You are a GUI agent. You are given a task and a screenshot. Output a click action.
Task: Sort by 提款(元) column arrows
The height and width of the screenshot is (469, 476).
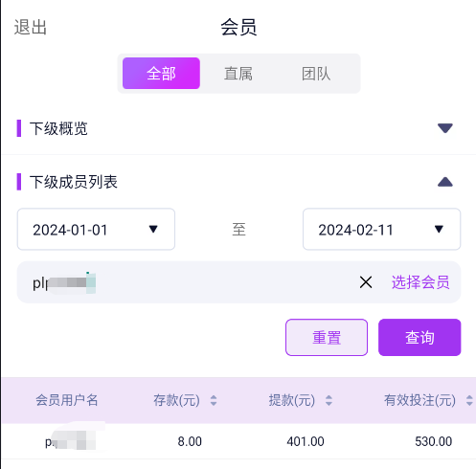coord(329,400)
